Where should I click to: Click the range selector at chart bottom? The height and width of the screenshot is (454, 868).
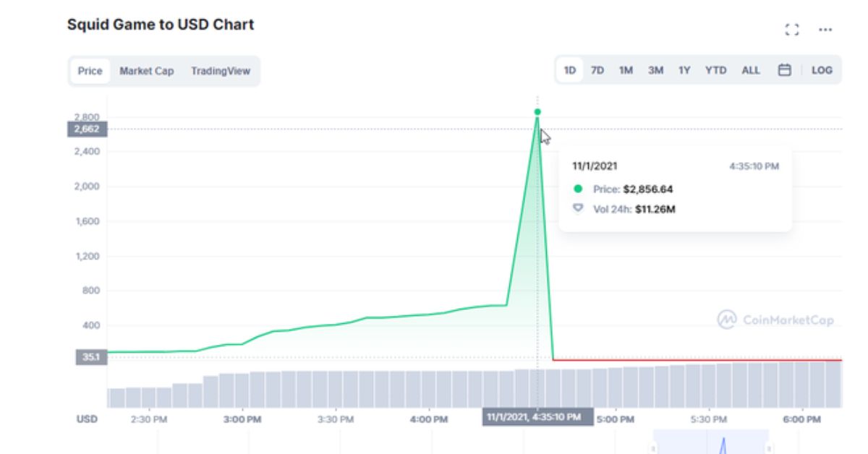coord(710,442)
